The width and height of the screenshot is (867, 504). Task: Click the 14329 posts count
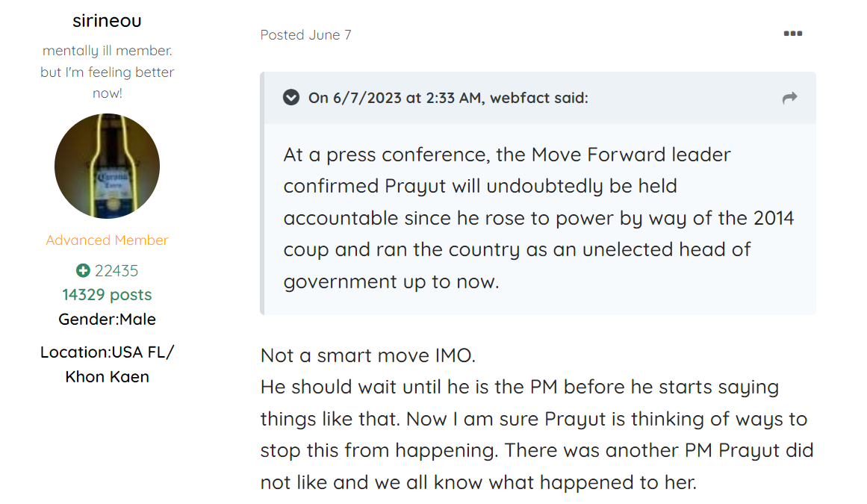(108, 294)
